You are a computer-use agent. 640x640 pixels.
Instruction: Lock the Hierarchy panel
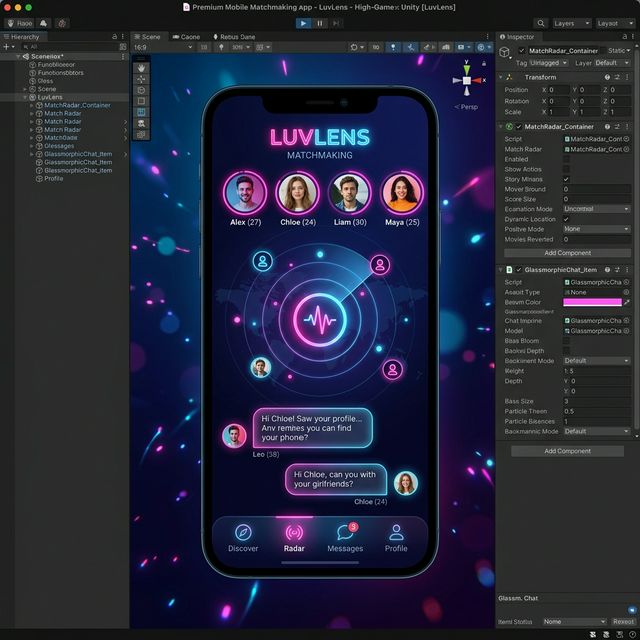pyautogui.click(x=114, y=37)
